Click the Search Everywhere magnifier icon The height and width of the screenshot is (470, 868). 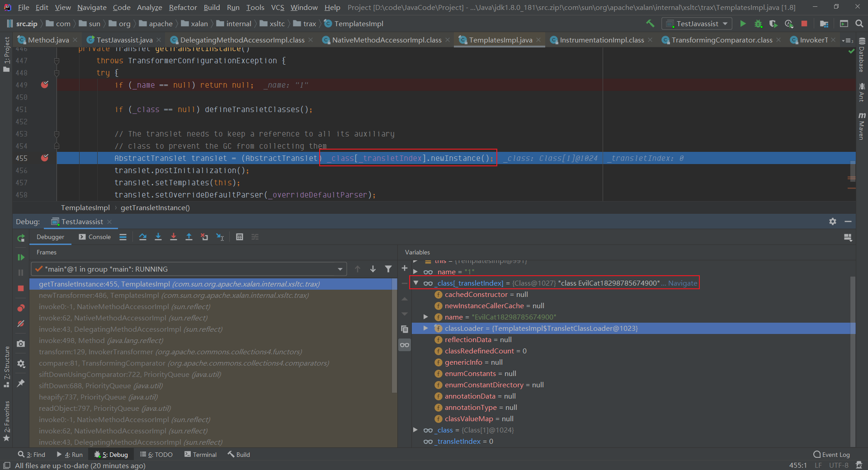click(859, 23)
